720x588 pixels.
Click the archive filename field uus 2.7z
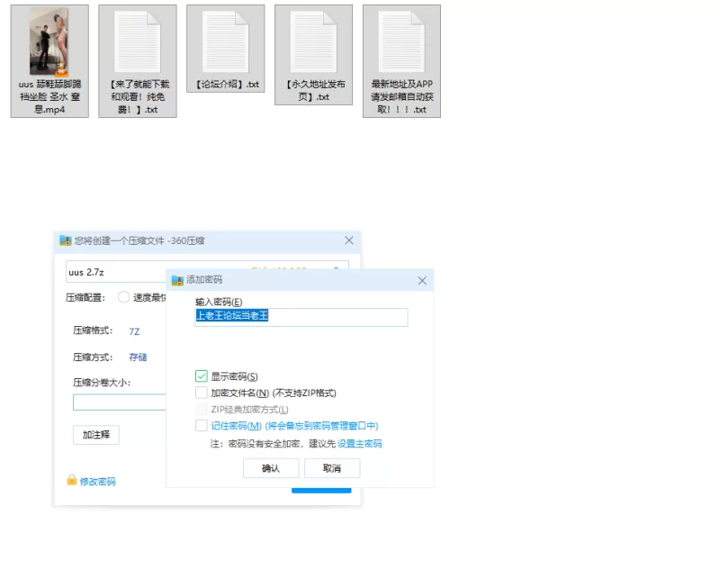(116, 273)
